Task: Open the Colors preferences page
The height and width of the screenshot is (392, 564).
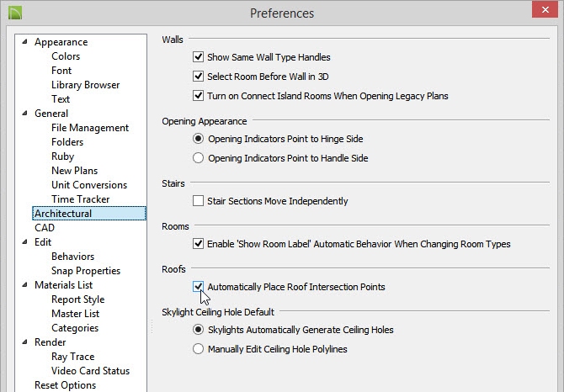Action: point(66,56)
